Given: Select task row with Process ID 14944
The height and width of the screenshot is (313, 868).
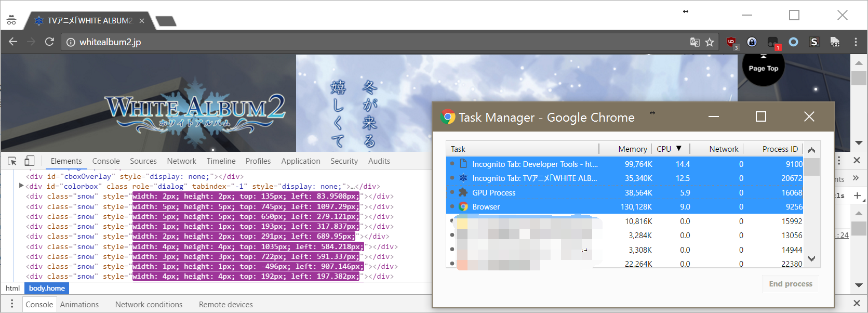Looking at the screenshot, I should pos(625,250).
